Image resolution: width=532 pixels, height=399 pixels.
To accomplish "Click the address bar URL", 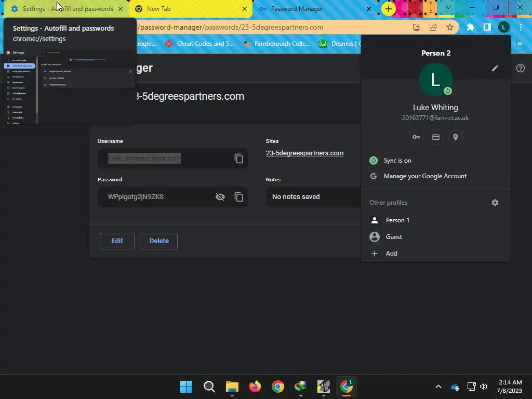I will tap(231, 27).
